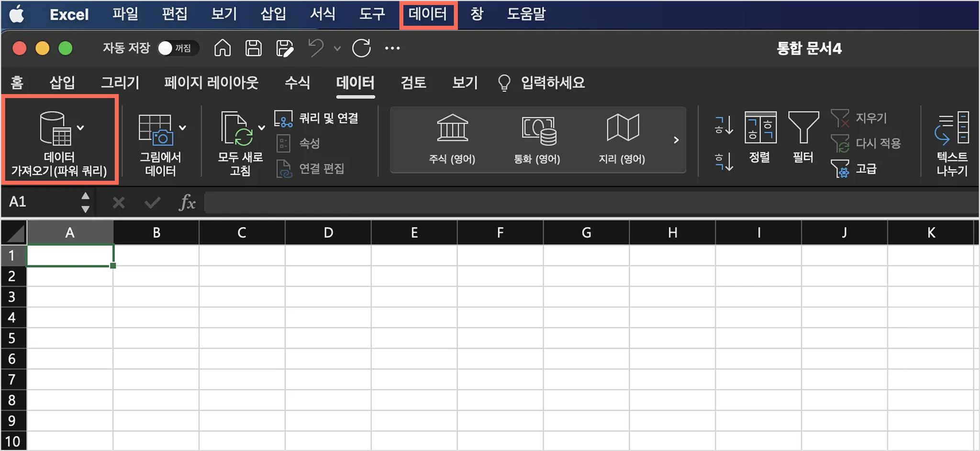Select row 5 header
This screenshot has height=451, width=980.
click(x=13, y=338)
